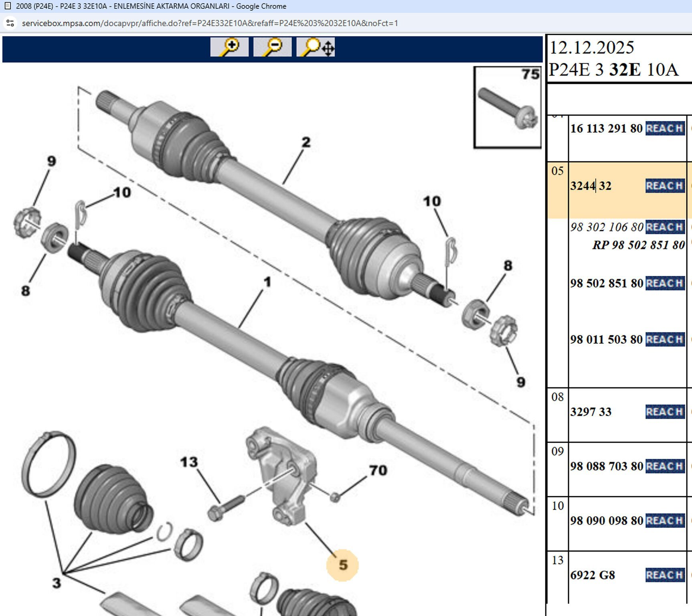Image resolution: width=692 pixels, height=616 pixels.
Task: Click REACH badge beside 16 113 291 80
Action: click(x=665, y=128)
